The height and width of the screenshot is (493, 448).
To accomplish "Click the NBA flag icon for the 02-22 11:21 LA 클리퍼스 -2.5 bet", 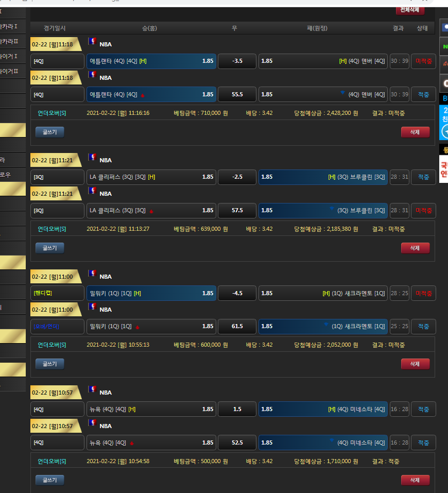I will tap(93, 158).
